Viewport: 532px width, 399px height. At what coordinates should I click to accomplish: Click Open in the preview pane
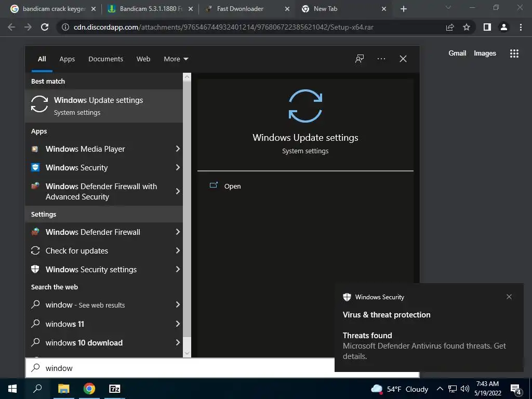(232, 187)
